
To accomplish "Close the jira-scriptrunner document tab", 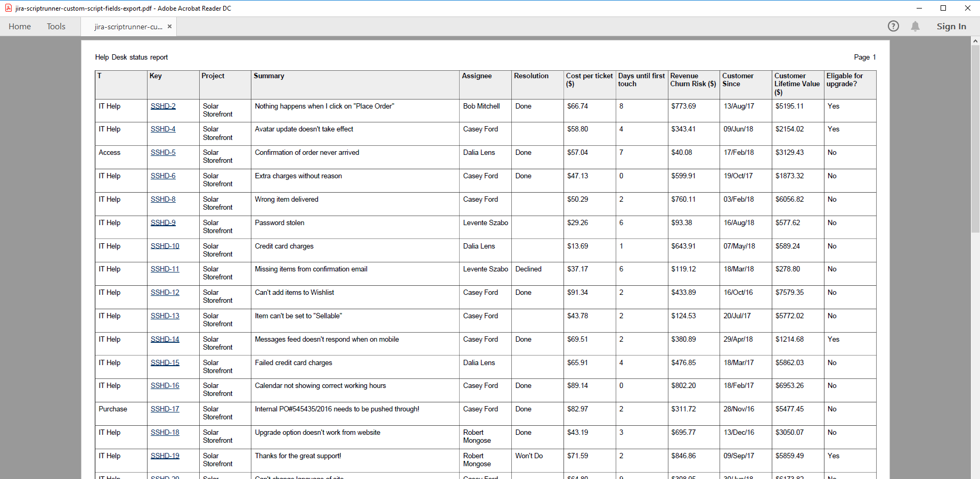I will click(x=169, y=27).
